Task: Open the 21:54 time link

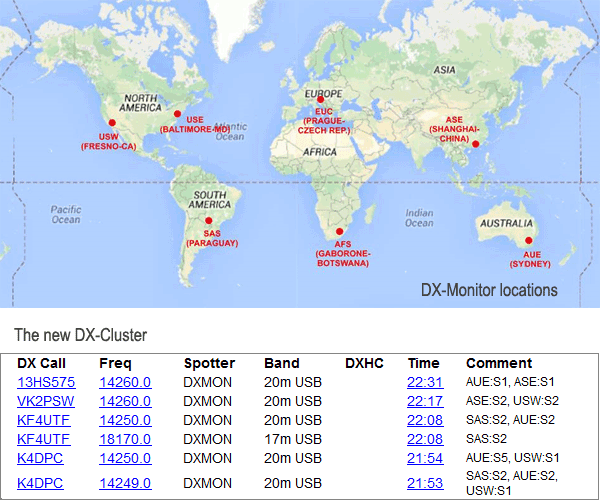Action: pyautogui.click(x=424, y=458)
